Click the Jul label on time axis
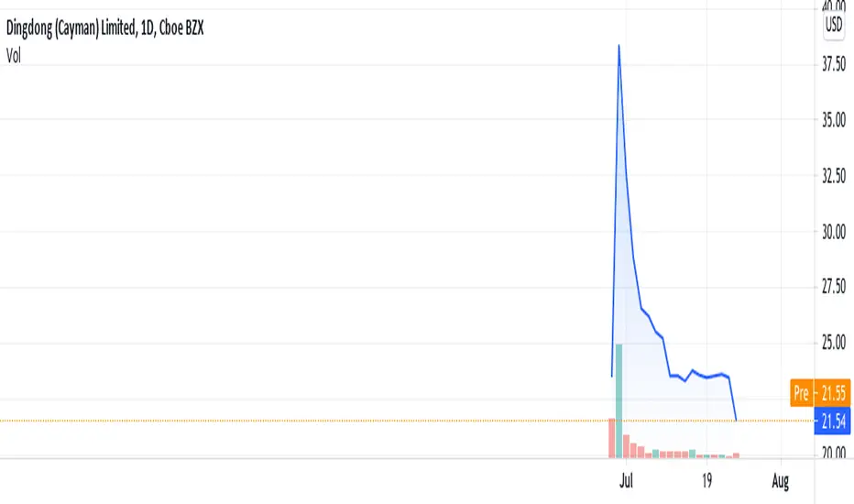Viewport: 854px width, 504px height. (627, 480)
